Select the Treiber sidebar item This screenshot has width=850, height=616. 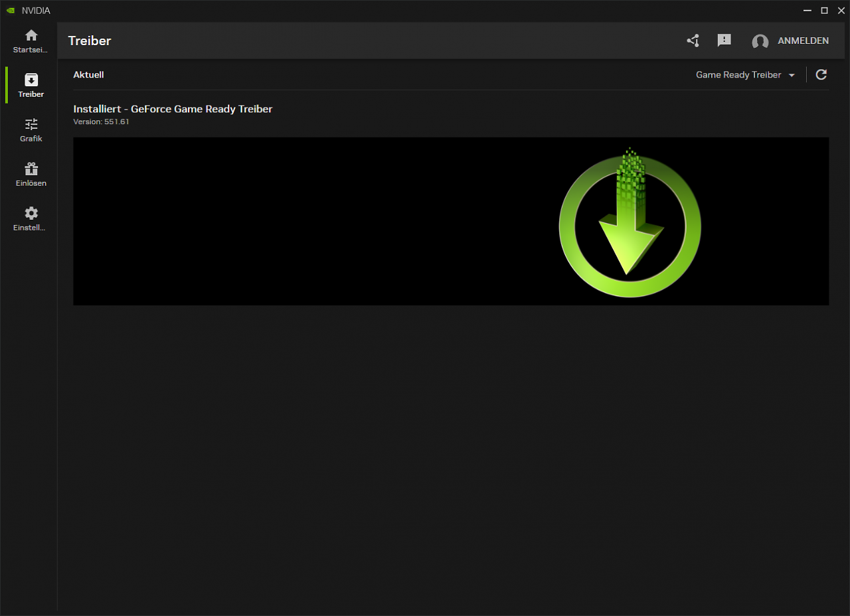[31, 85]
